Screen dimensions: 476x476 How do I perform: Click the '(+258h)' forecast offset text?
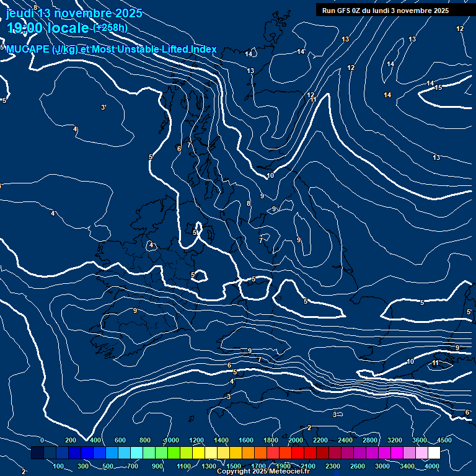coord(110,28)
